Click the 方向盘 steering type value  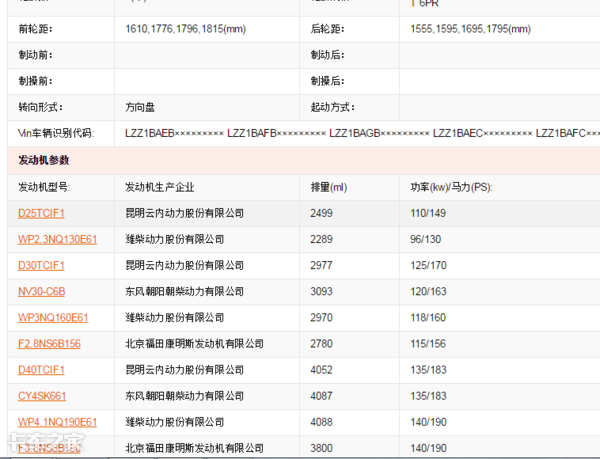(x=140, y=107)
